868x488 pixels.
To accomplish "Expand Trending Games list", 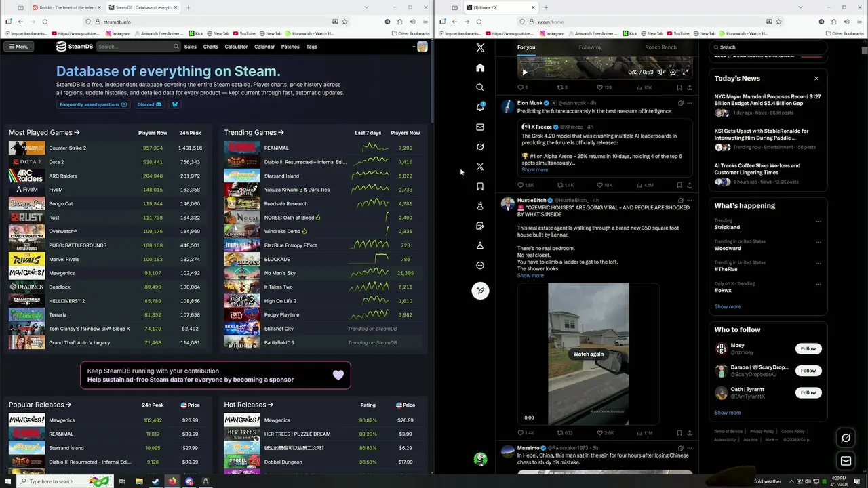I will click(x=254, y=133).
